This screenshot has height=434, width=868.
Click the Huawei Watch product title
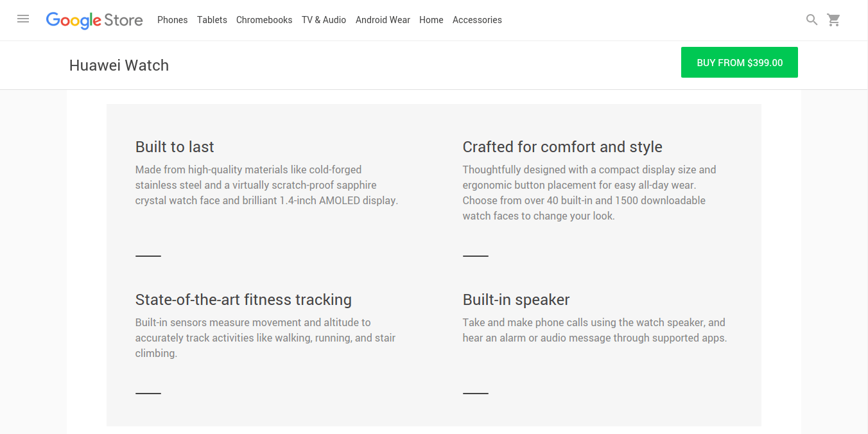click(x=119, y=65)
